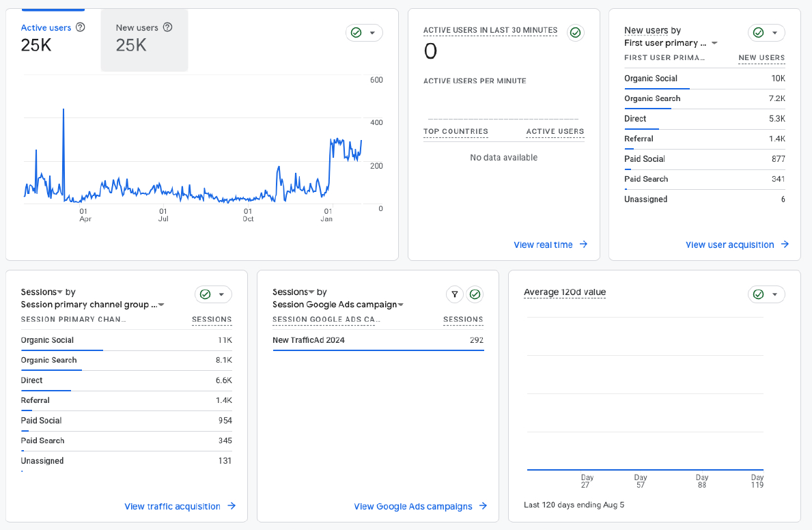Open the View Google Ads campaigns link
The image size is (812, 530).
click(412, 506)
